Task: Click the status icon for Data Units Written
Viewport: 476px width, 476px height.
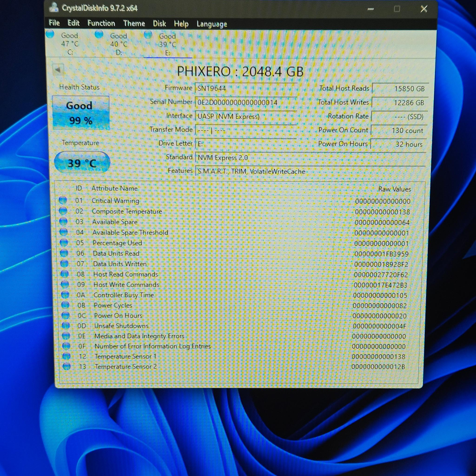Action: point(64,263)
